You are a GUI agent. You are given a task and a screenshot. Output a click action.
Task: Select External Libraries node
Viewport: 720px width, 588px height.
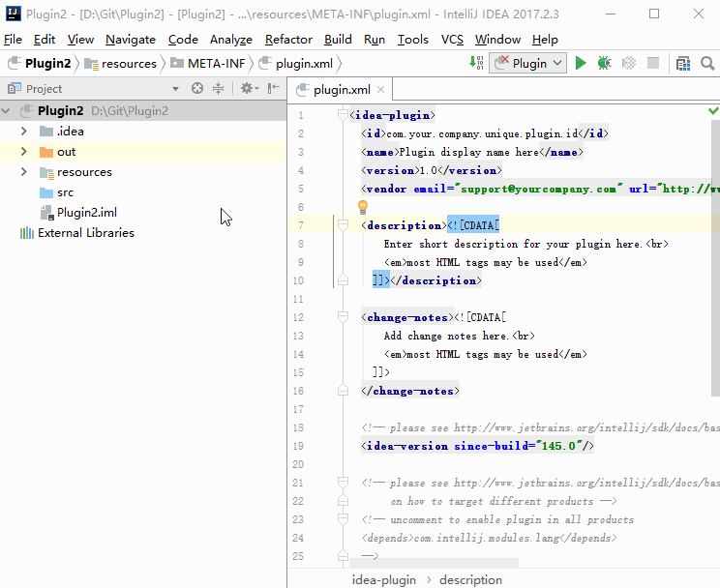86,233
